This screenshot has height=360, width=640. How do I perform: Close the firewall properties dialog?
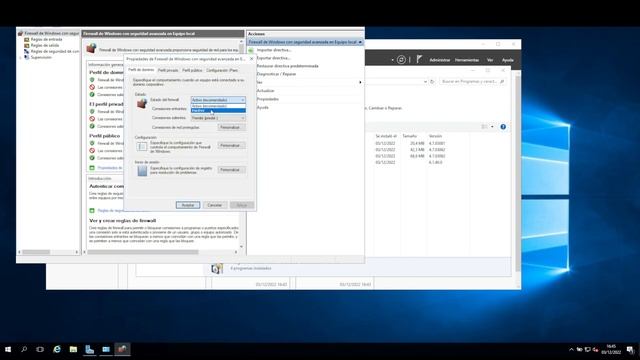click(251, 59)
